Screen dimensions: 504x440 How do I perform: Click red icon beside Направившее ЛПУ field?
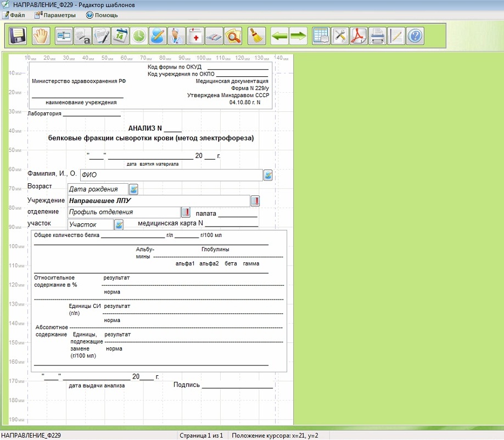point(255,201)
